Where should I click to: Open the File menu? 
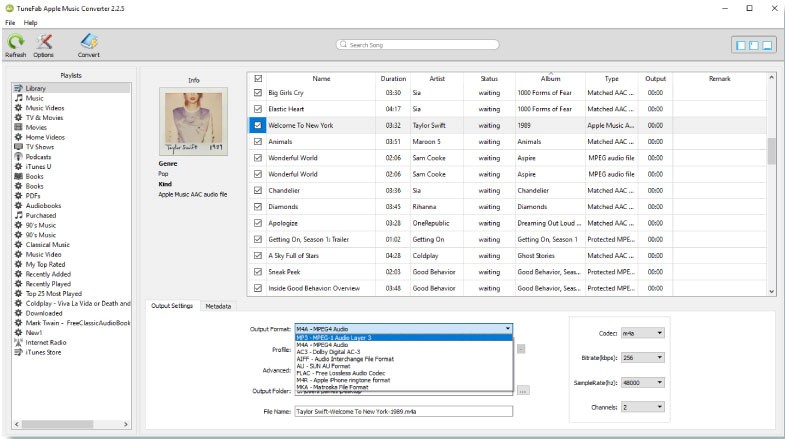click(10, 22)
